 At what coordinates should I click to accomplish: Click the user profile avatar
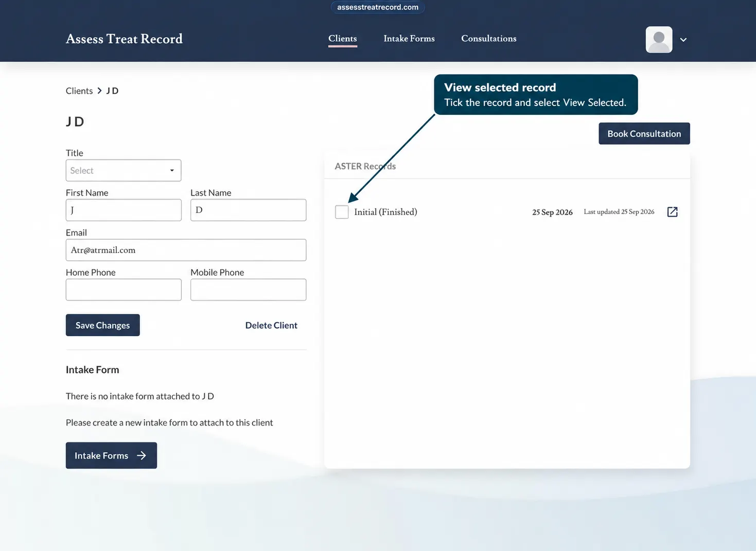659,40
